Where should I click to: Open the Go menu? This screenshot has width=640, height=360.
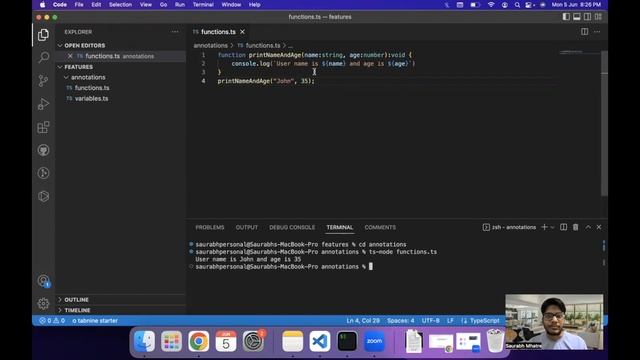click(163, 4)
